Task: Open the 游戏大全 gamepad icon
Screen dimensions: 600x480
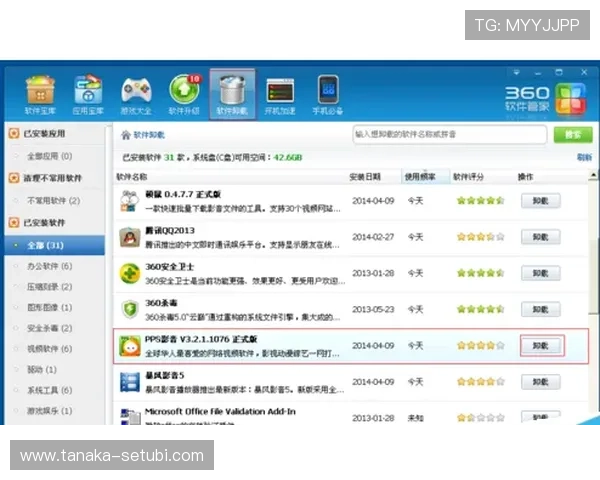Action: [136, 95]
